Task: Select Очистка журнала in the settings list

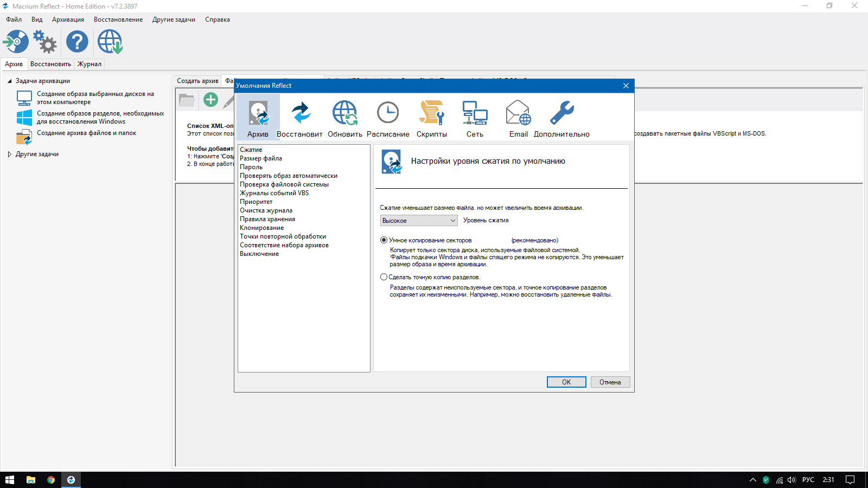Action: [266, 210]
